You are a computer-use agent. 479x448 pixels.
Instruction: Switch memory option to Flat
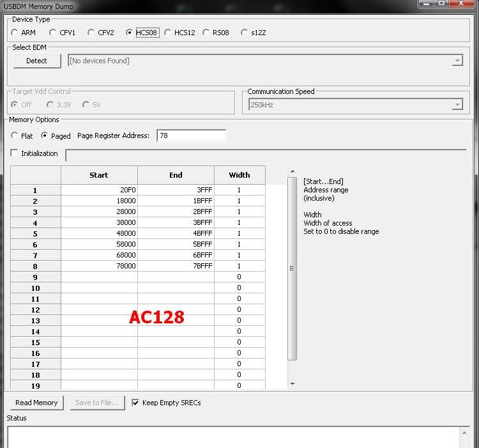click(15, 136)
